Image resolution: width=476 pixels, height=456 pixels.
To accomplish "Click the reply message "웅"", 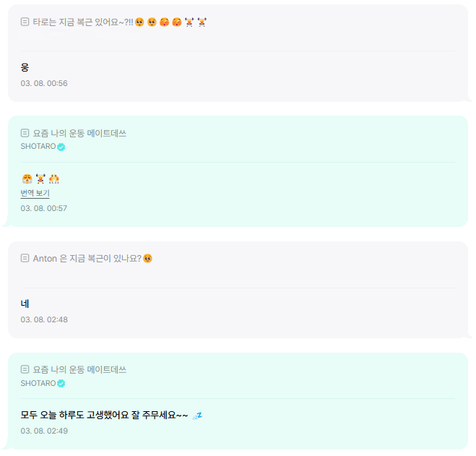I will tap(25, 67).
